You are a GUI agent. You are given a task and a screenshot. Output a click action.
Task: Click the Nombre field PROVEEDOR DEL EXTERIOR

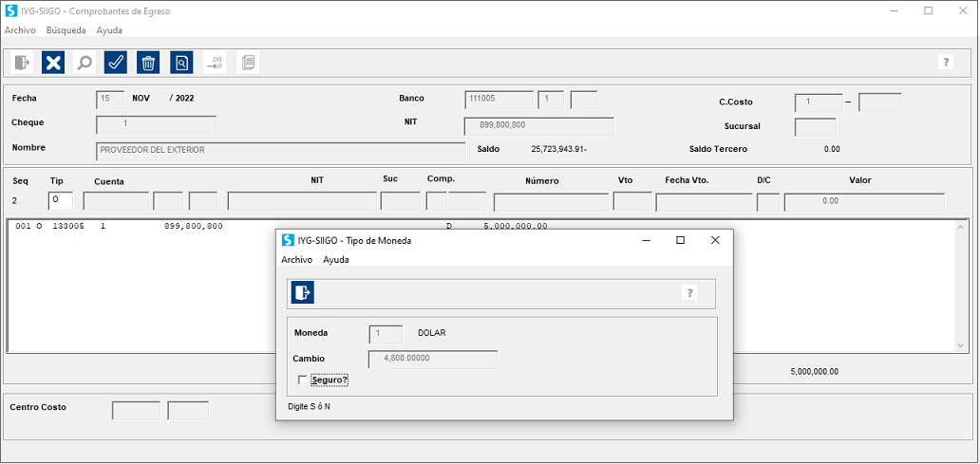tap(281, 151)
